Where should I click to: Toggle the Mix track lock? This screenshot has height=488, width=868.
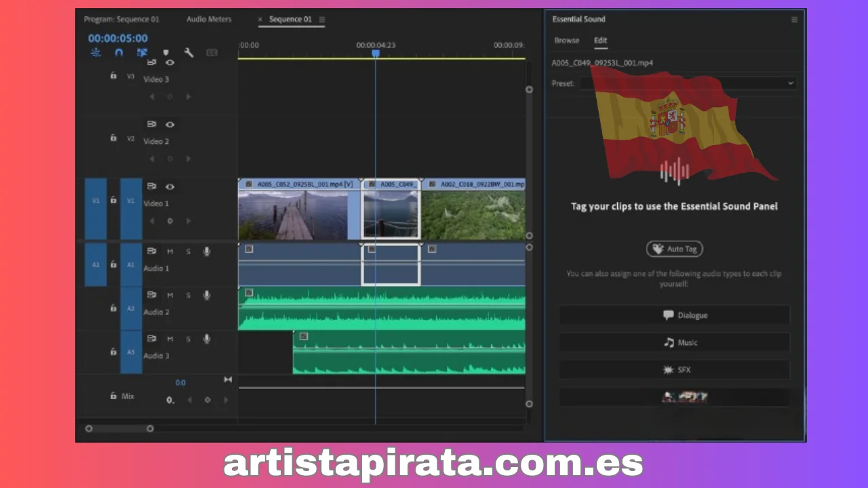(x=113, y=396)
